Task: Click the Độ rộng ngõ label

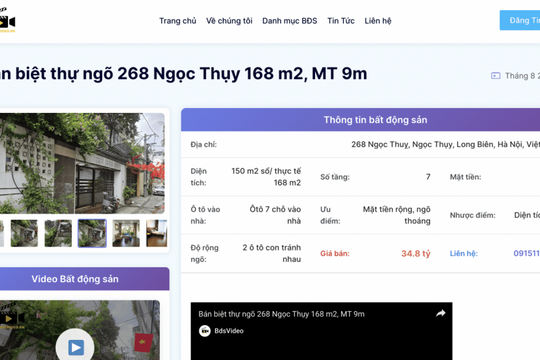Action: (x=205, y=253)
